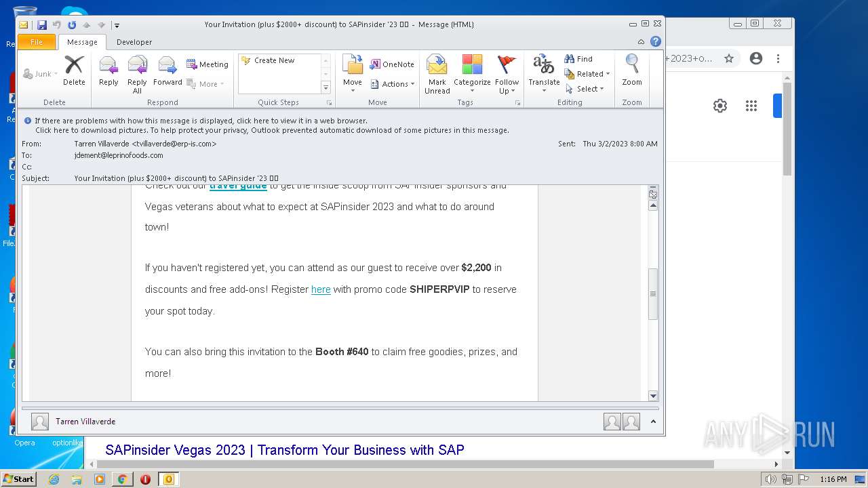
Task: Bookmark page star in Chrome window
Action: pos(729,58)
